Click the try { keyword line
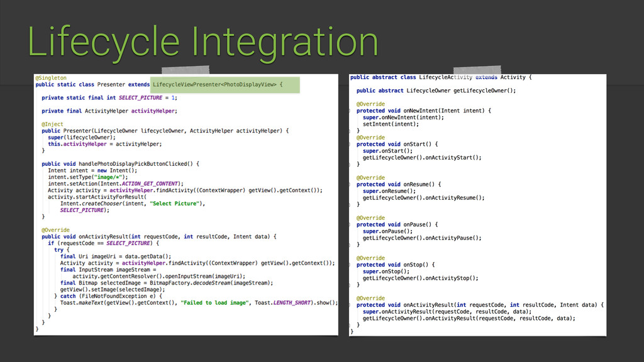 click(62, 250)
